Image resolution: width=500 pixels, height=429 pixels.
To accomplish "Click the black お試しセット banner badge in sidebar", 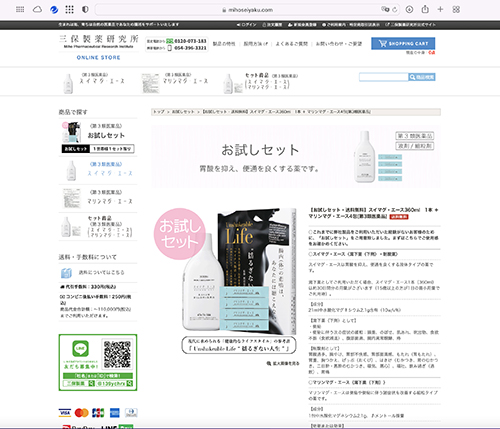I will pyautogui.click(x=76, y=149).
